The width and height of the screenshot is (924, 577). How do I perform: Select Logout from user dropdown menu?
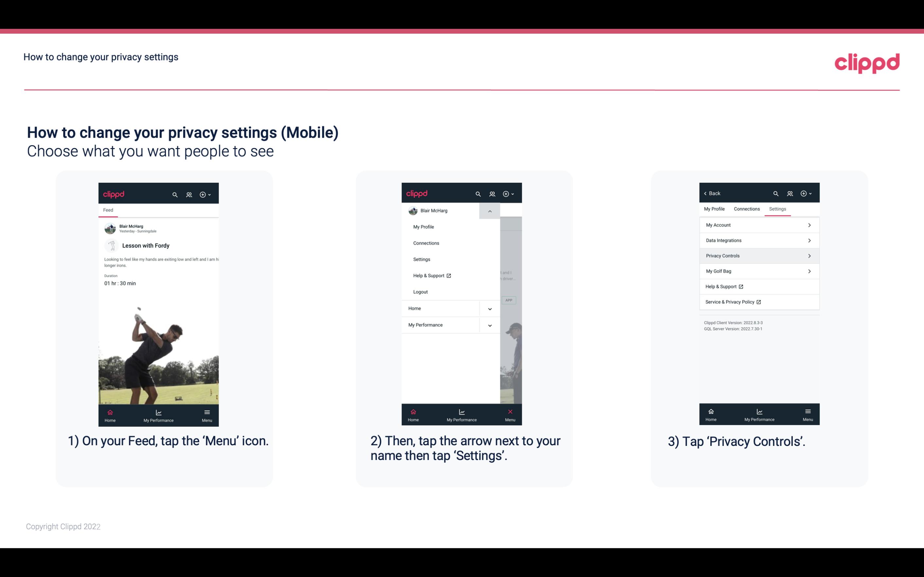[420, 291]
